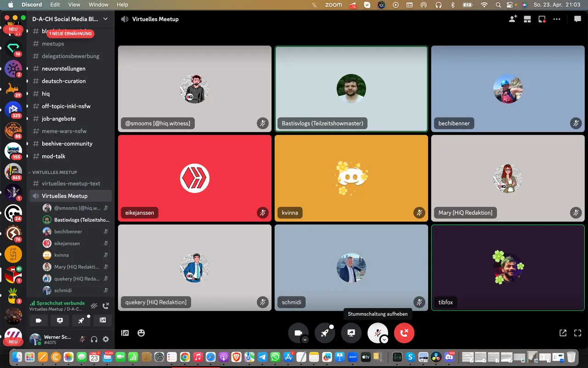Image resolution: width=588 pixels, height=368 pixels.
Task: Open the mod-talk channel
Action: (69, 156)
